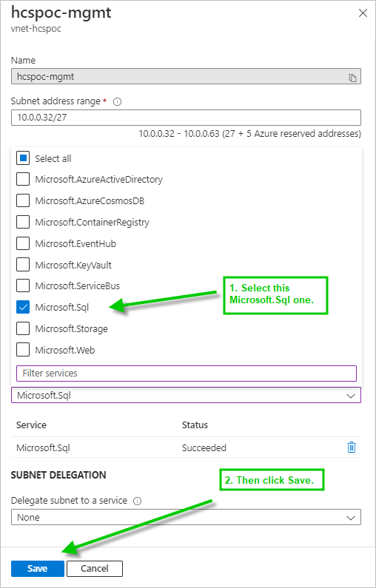
Task: Copy the subnet name to clipboard
Action: (352, 78)
